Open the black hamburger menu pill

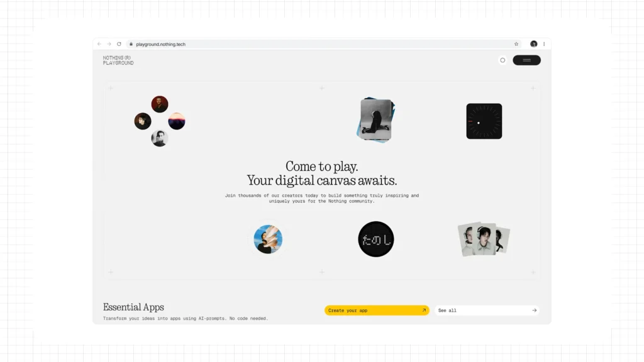pyautogui.click(x=526, y=60)
